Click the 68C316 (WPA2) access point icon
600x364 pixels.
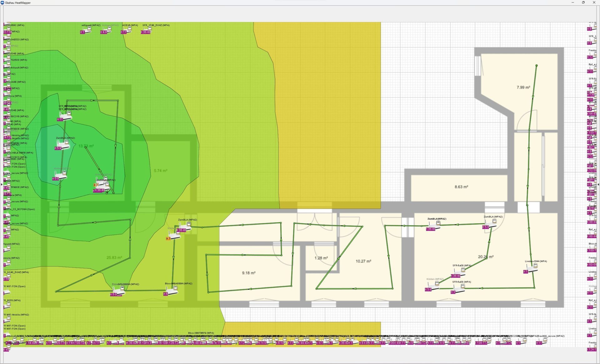(7, 121)
